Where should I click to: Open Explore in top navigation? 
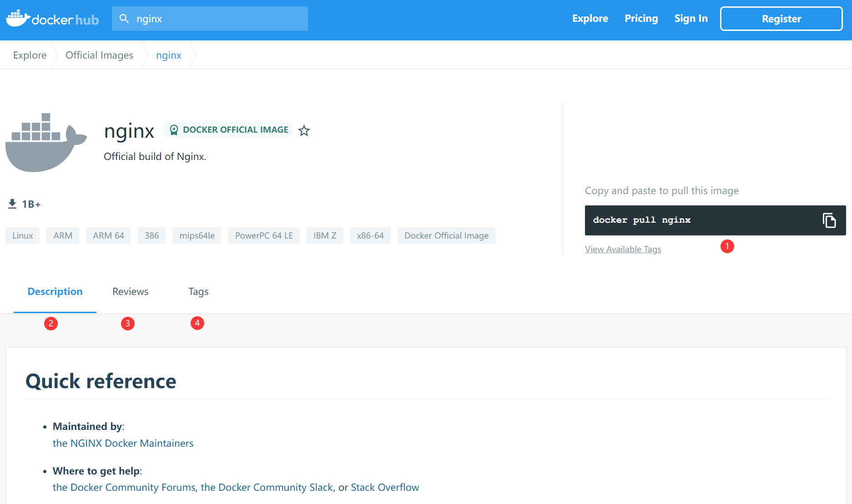590,19
